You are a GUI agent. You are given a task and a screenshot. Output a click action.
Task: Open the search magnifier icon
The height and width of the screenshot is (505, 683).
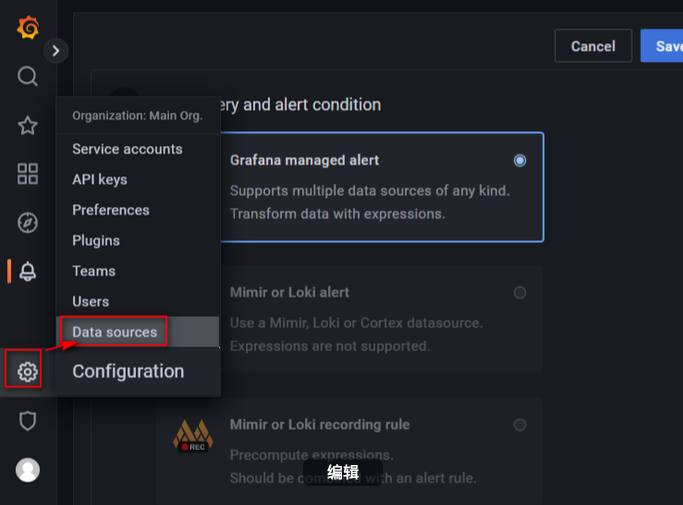(27, 76)
